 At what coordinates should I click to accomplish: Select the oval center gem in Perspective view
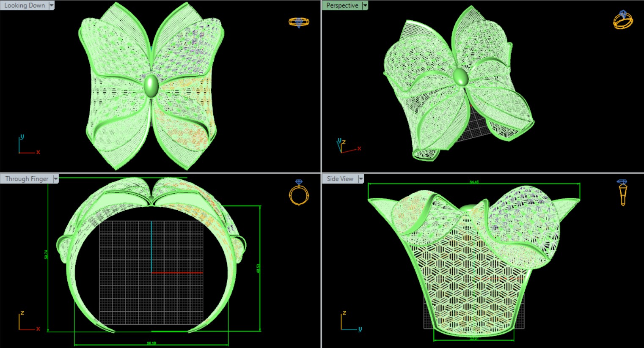tap(460, 77)
